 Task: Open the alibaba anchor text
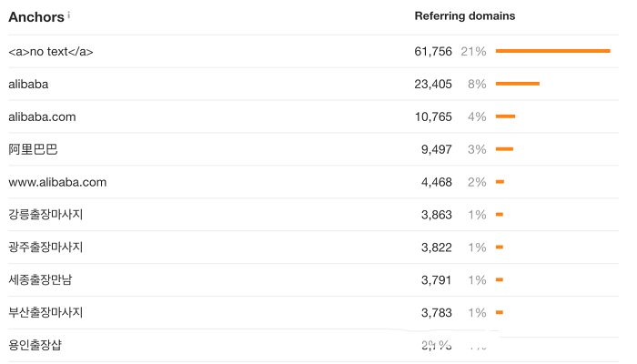click(28, 84)
